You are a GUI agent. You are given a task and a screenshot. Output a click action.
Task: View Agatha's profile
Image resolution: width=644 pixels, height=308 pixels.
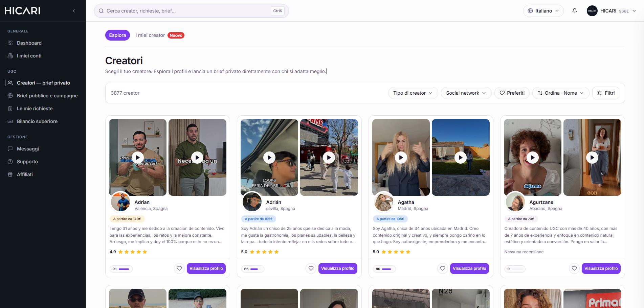click(x=469, y=268)
